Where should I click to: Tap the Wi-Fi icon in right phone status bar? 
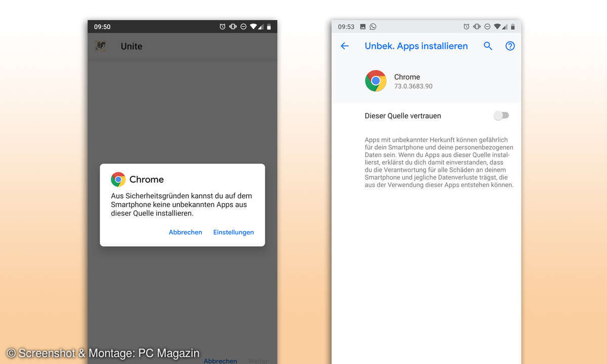point(497,27)
